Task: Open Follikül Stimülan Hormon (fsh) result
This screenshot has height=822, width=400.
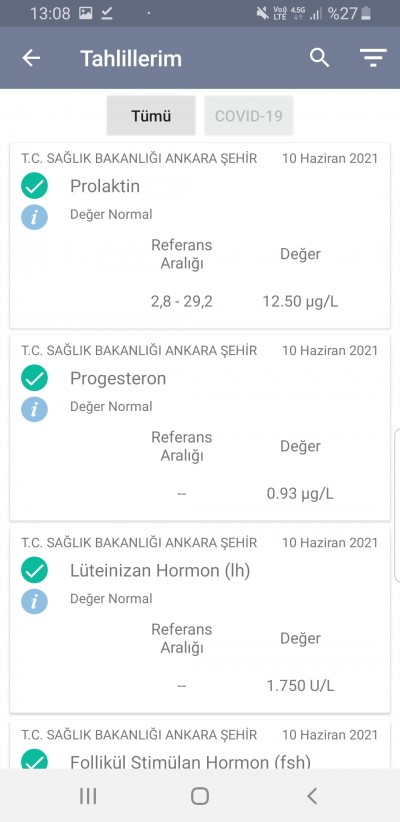Action: pos(190,761)
